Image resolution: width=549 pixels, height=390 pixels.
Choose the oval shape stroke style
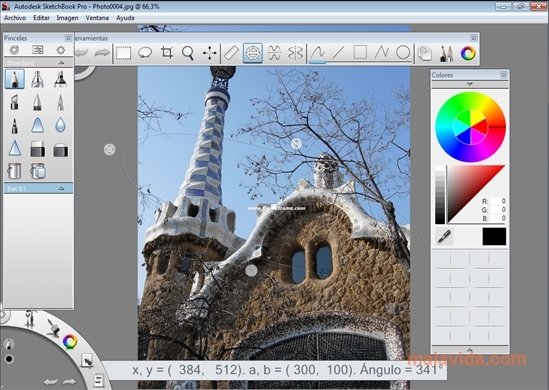pyautogui.click(x=403, y=53)
